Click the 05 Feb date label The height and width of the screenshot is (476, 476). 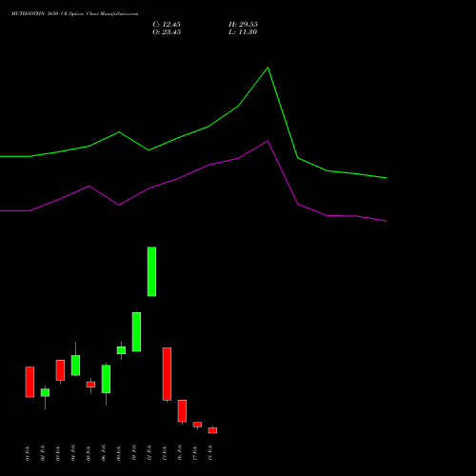pos(89,453)
